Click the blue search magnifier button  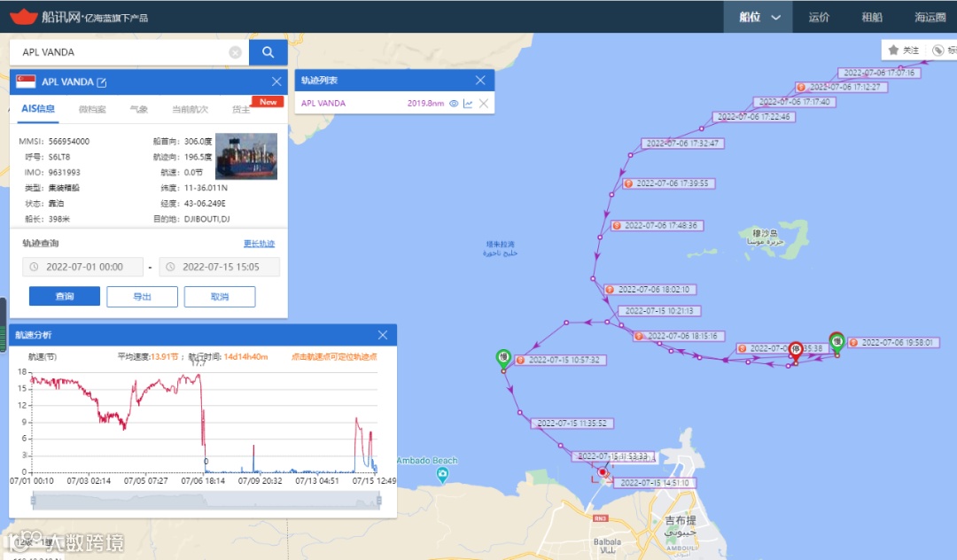pos(268,52)
